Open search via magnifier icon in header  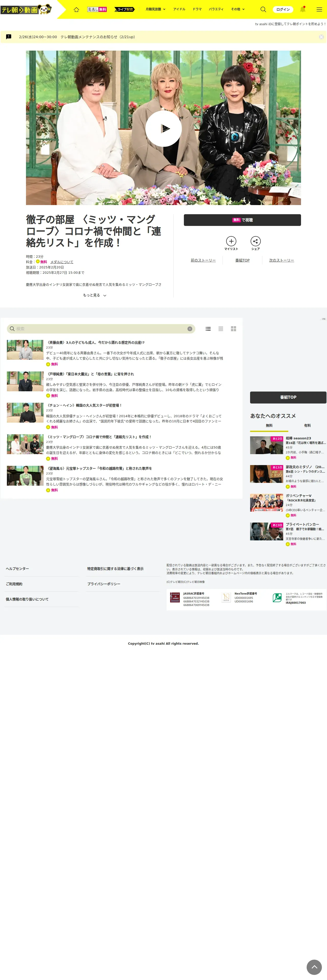click(263, 9)
